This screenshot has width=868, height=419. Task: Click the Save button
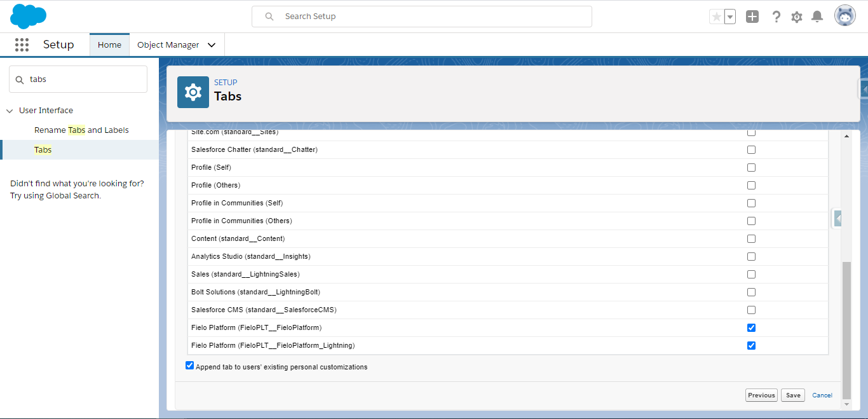[x=793, y=395]
